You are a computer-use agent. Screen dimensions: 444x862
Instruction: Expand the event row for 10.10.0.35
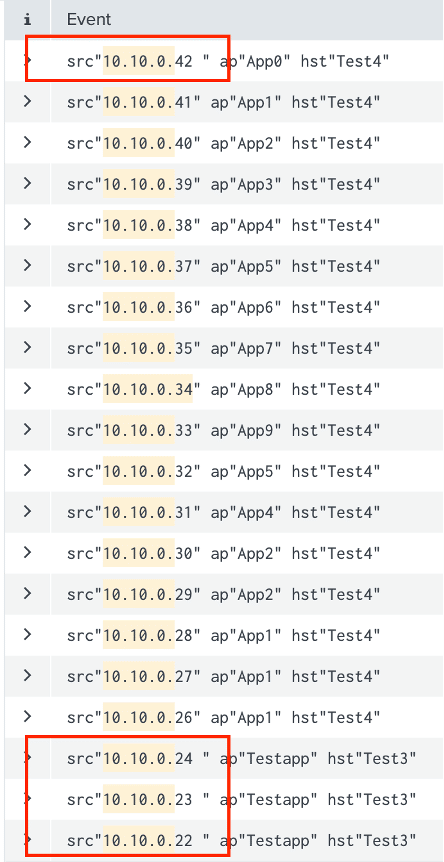click(27, 347)
